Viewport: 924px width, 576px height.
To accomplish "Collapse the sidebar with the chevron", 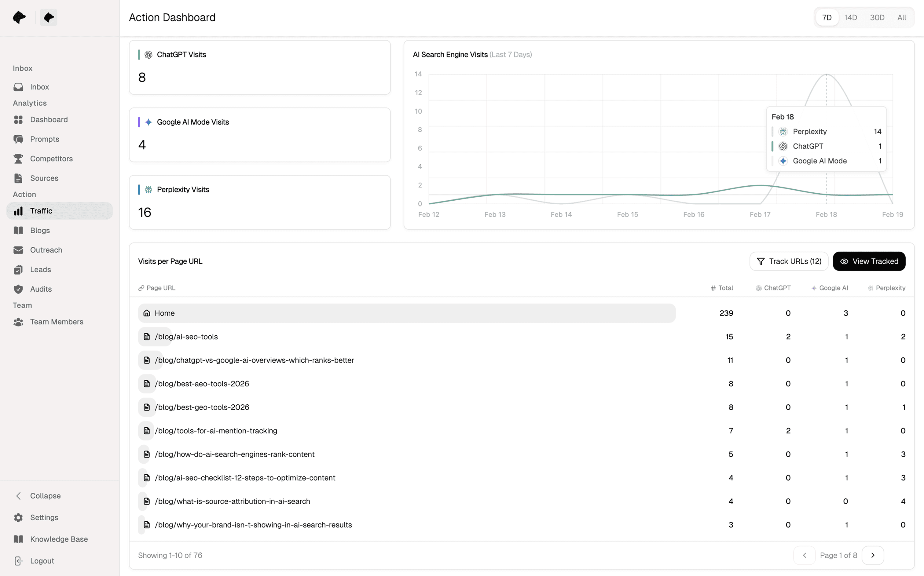I will click(18, 496).
